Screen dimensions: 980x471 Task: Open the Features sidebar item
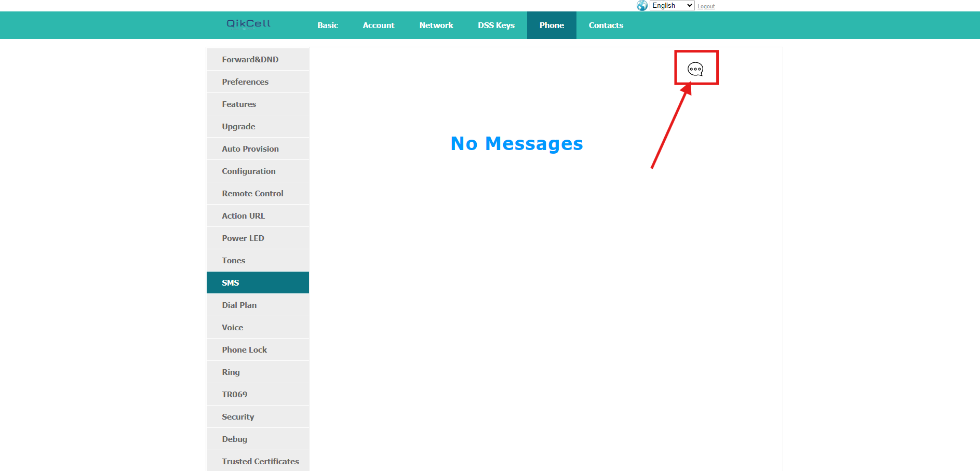(258, 104)
